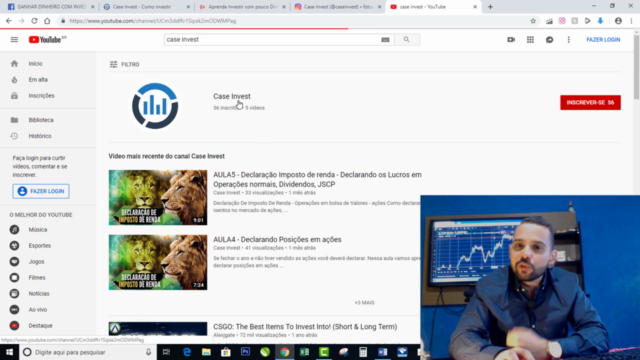Viewport: 640px width, 360px height.
Task: Open the on-screen keyboard icon in search box
Action: point(385,40)
